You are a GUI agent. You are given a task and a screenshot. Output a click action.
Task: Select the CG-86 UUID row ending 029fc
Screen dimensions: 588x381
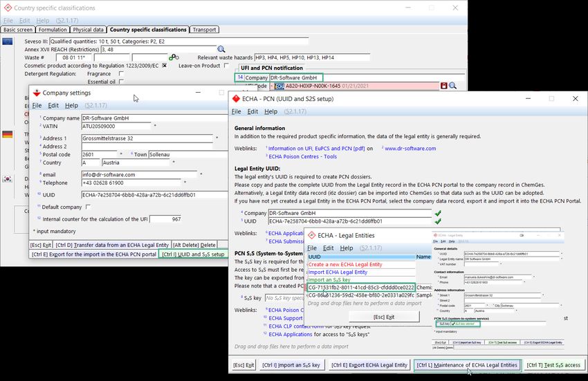coord(362,295)
